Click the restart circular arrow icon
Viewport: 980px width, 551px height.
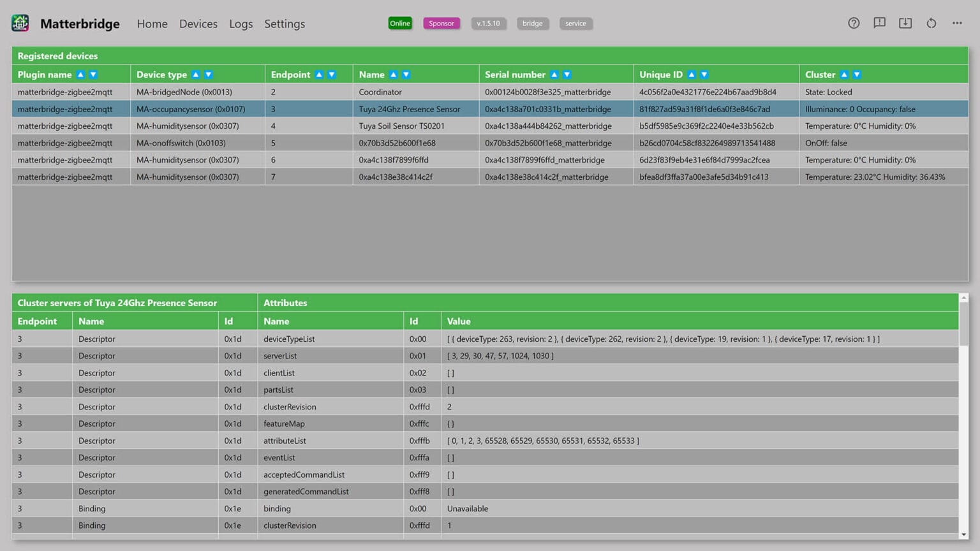932,23
